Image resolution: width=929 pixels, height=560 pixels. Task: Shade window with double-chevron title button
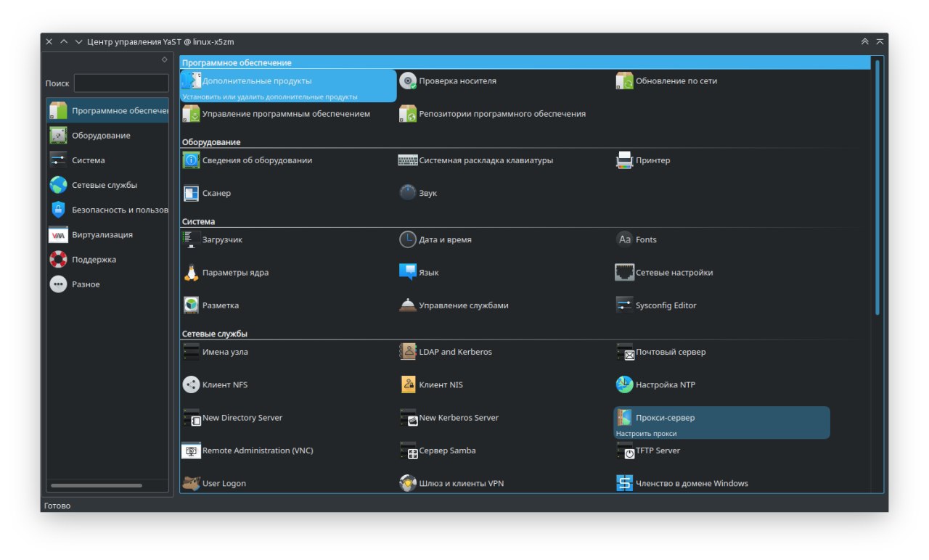coord(864,42)
